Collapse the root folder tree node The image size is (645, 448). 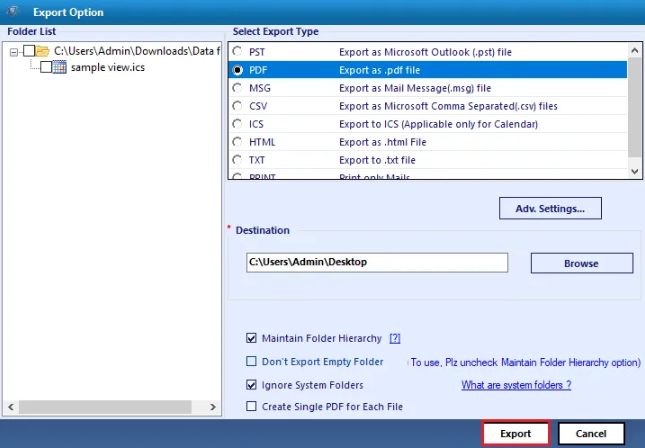pos(13,50)
